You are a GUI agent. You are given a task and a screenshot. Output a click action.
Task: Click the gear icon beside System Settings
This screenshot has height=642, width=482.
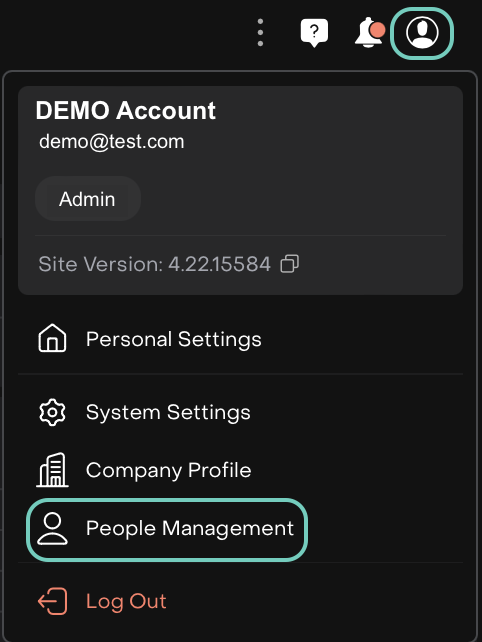tap(52, 412)
